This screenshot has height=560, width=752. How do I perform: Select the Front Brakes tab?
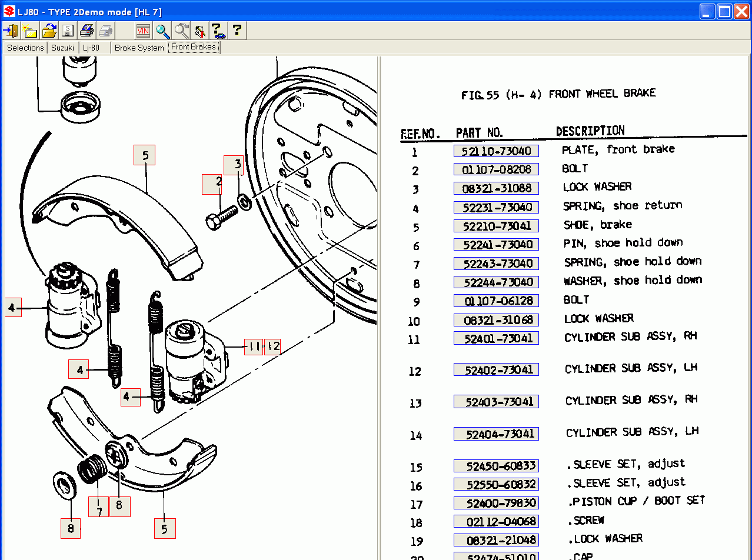194,47
